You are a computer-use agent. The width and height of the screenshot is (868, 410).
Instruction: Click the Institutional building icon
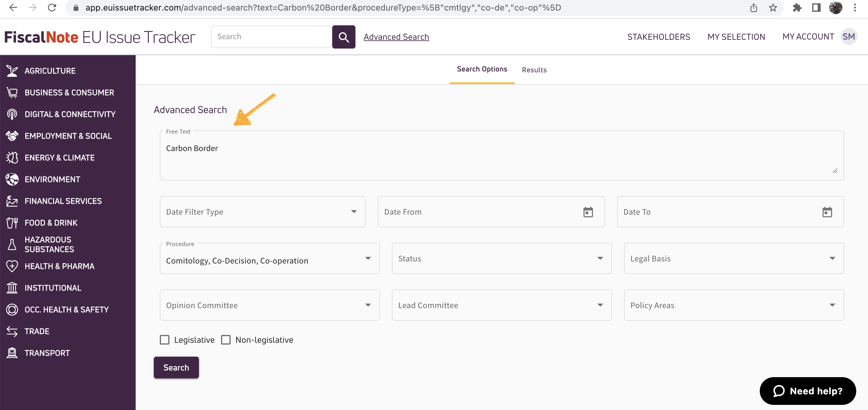coord(12,288)
